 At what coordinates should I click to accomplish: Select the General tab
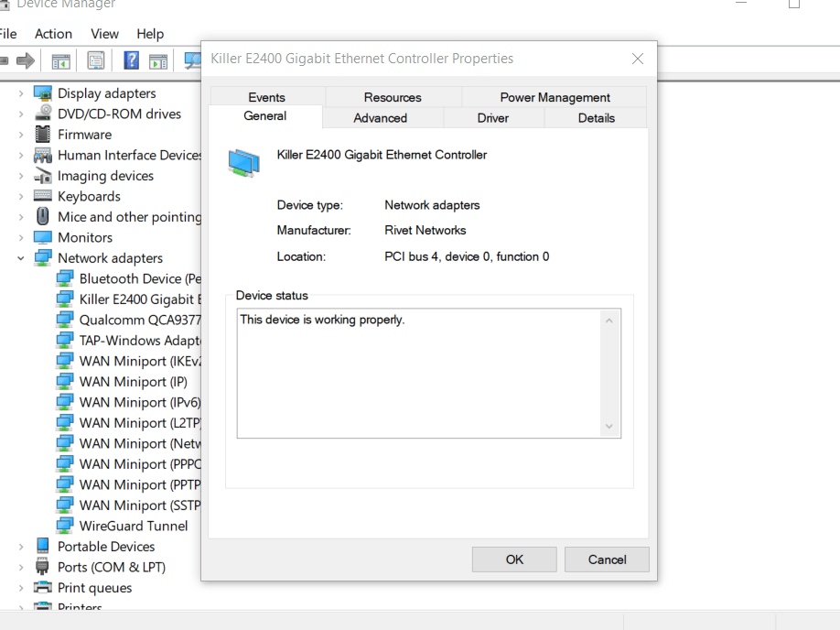[x=265, y=115]
